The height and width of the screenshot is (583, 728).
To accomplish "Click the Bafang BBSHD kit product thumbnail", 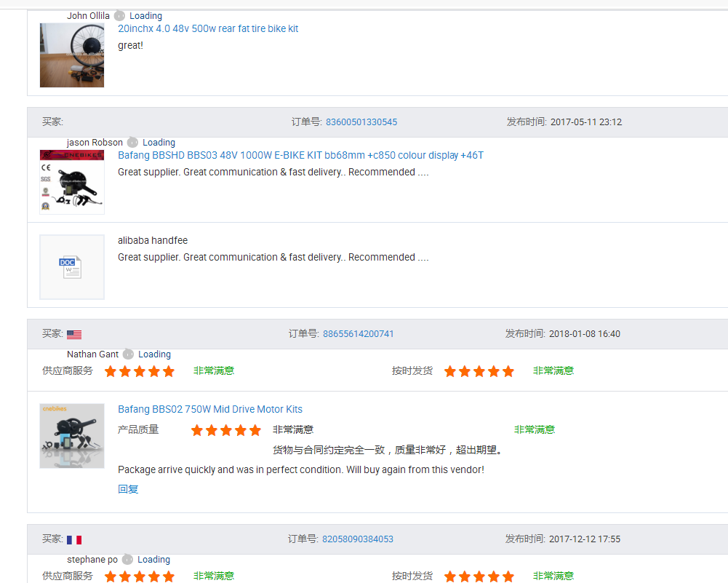I will [x=72, y=182].
